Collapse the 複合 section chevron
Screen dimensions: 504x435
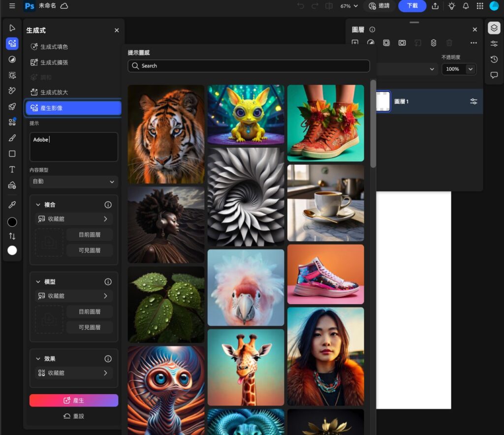coord(38,205)
